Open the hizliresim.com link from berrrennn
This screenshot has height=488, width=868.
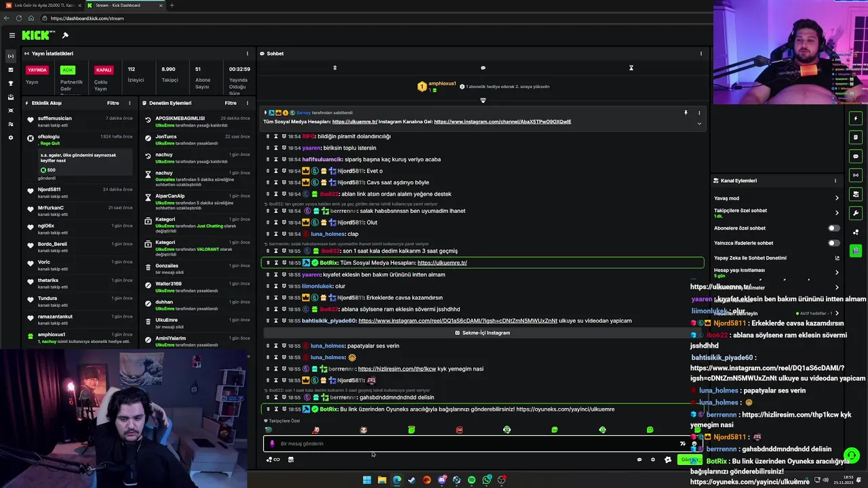[x=397, y=369]
